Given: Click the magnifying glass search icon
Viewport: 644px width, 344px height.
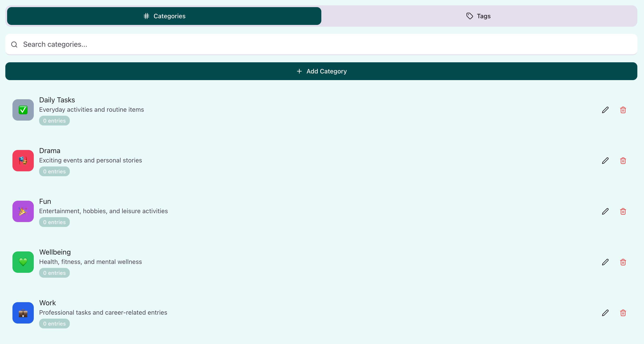Looking at the screenshot, I should point(14,45).
